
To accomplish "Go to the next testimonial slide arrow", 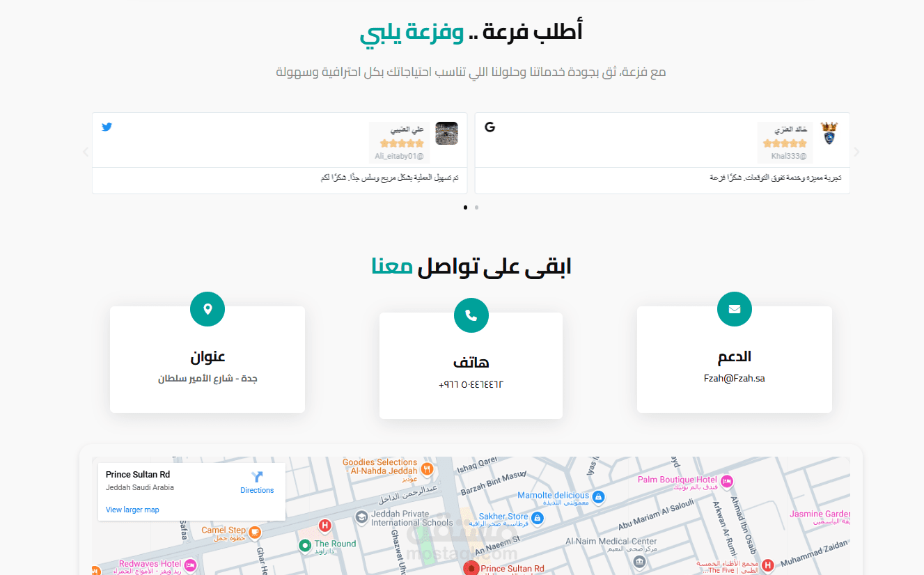I will coord(856,152).
